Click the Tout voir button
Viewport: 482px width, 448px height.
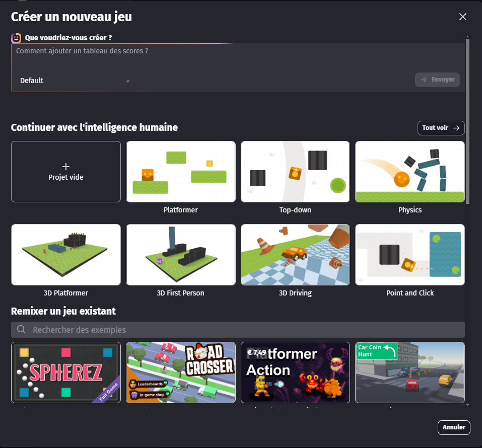(x=441, y=128)
